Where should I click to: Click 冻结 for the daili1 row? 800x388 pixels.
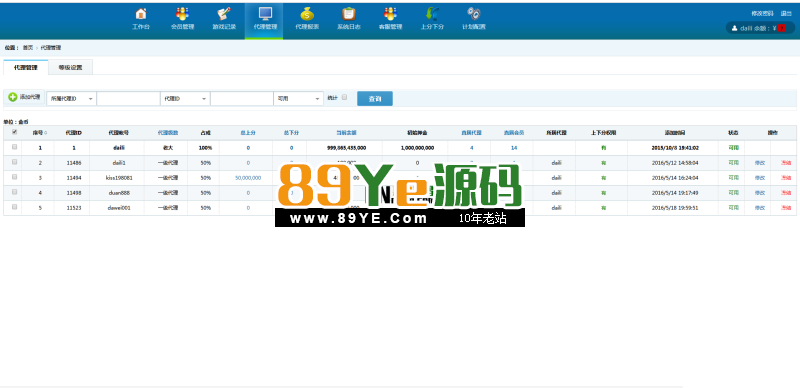point(786,163)
